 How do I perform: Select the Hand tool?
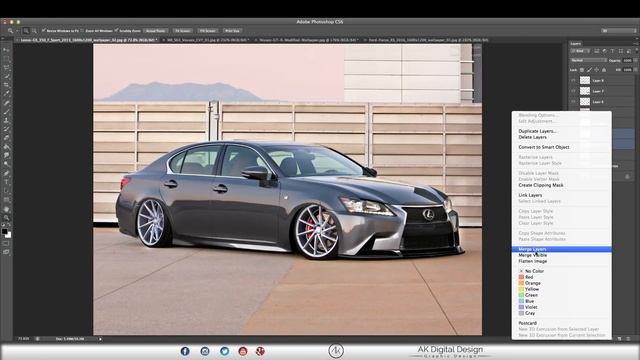[7, 209]
